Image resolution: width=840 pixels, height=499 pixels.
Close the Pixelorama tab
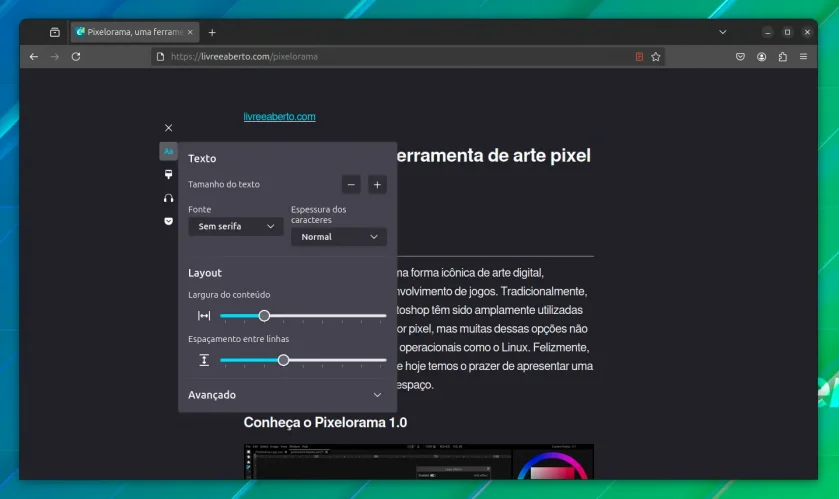(x=190, y=32)
